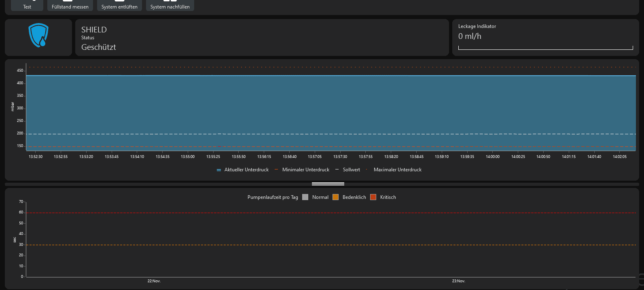Click the Leckage Indikator progress bar

click(545, 48)
